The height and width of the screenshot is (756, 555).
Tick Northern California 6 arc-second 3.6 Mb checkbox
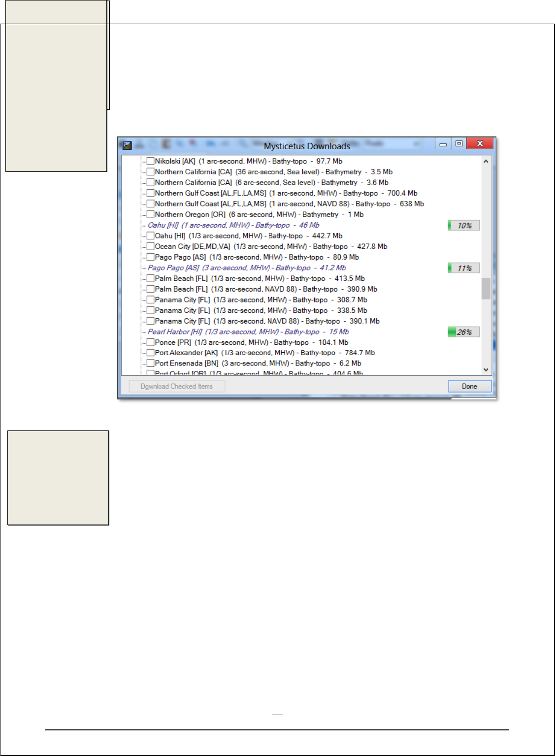(x=151, y=182)
